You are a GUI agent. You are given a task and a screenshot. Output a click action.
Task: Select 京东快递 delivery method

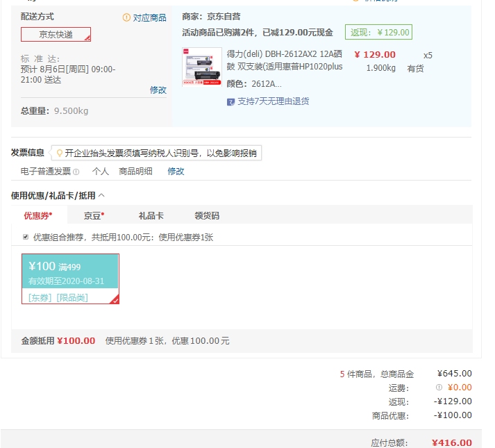pos(56,35)
